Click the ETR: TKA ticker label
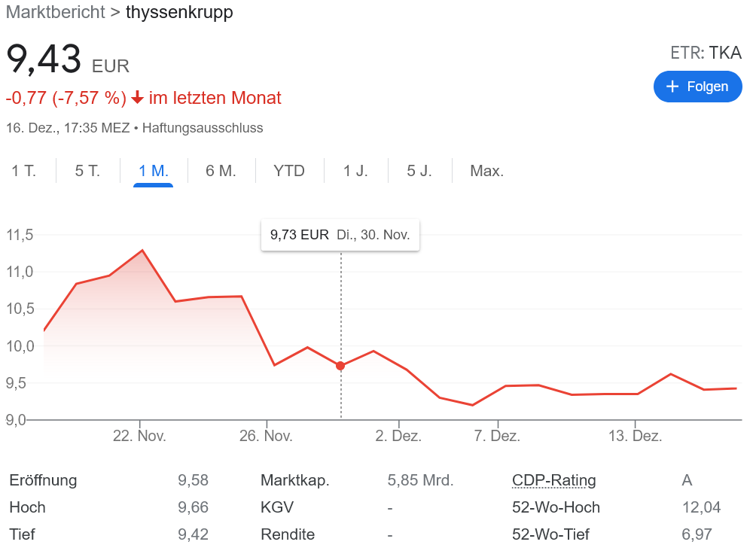753x560 pixels. tap(706, 53)
